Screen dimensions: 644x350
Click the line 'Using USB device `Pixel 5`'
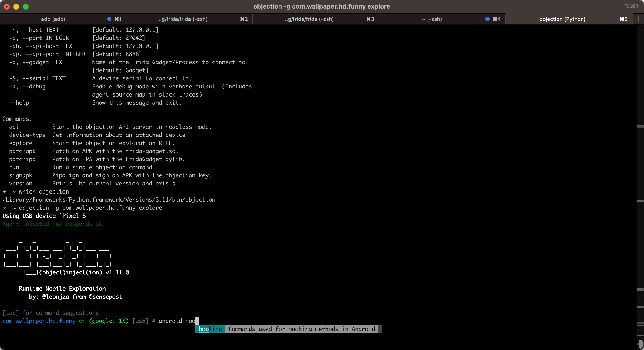point(45,216)
